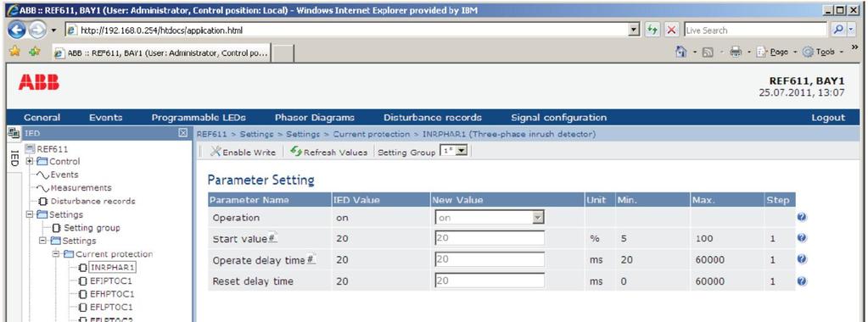Screen dimensions: 868x322
Task: Click the green Refresh page icon
Action: point(653,30)
